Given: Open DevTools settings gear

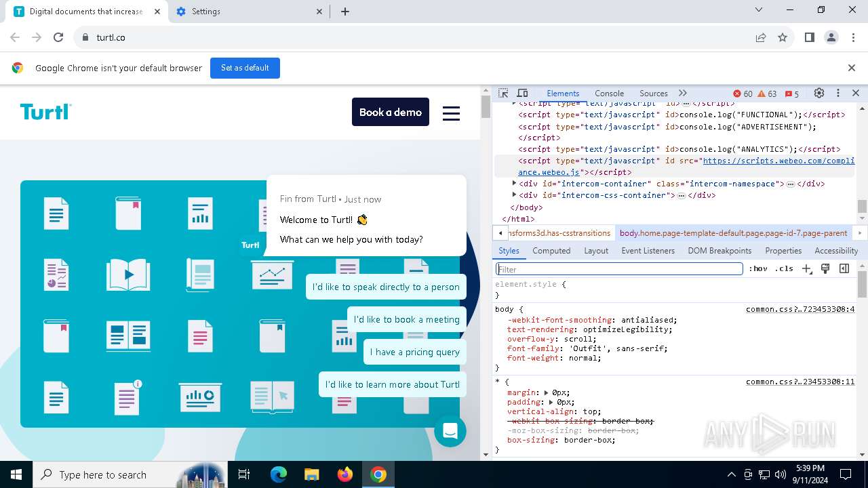Looking at the screenshot, I should coord(819,94).
